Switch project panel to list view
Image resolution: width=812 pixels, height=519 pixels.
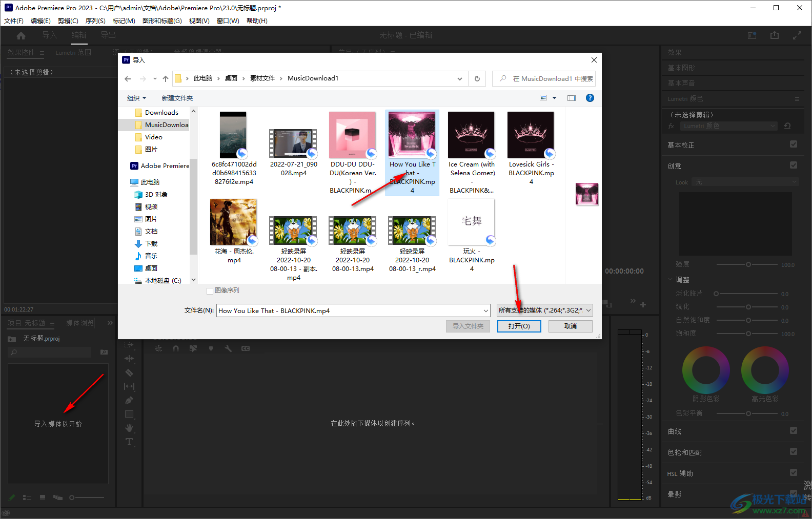pyautogui.click(x=27, y=497)
